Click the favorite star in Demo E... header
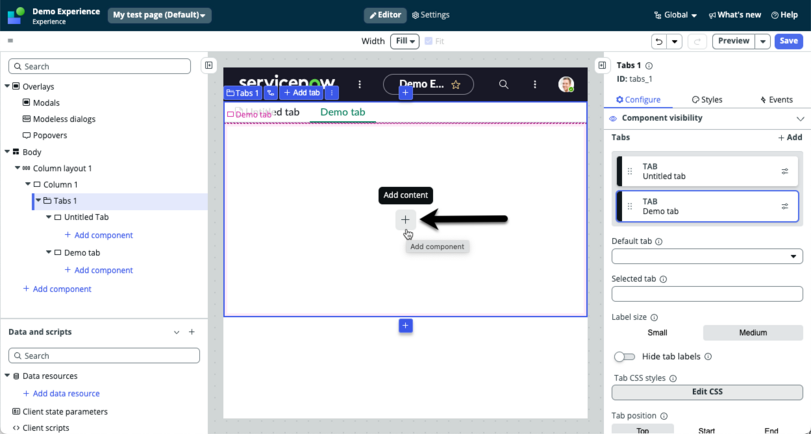This screenshot has height=434, width=811. pyautogui.click(x=456, y=85)
